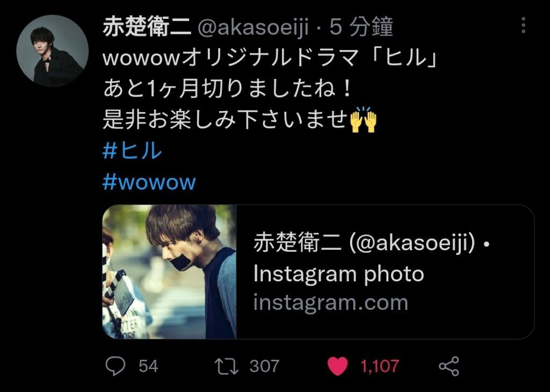
Task: Open the reply speech bubble icon
Action: coord(115,366)
